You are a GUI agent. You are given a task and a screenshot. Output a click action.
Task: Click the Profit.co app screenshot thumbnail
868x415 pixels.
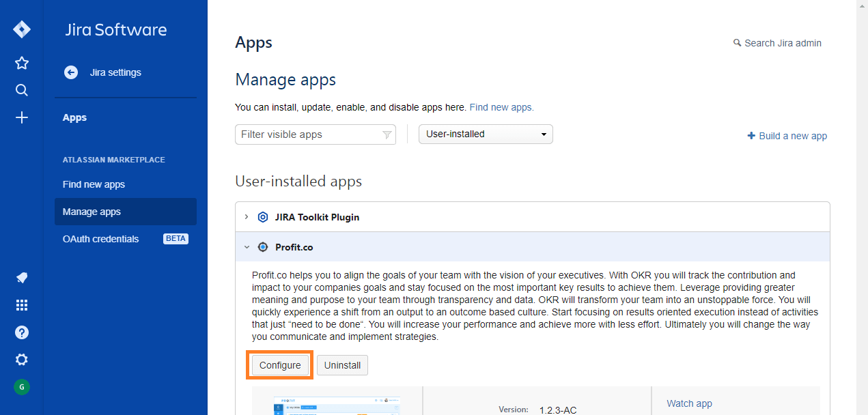337,406
